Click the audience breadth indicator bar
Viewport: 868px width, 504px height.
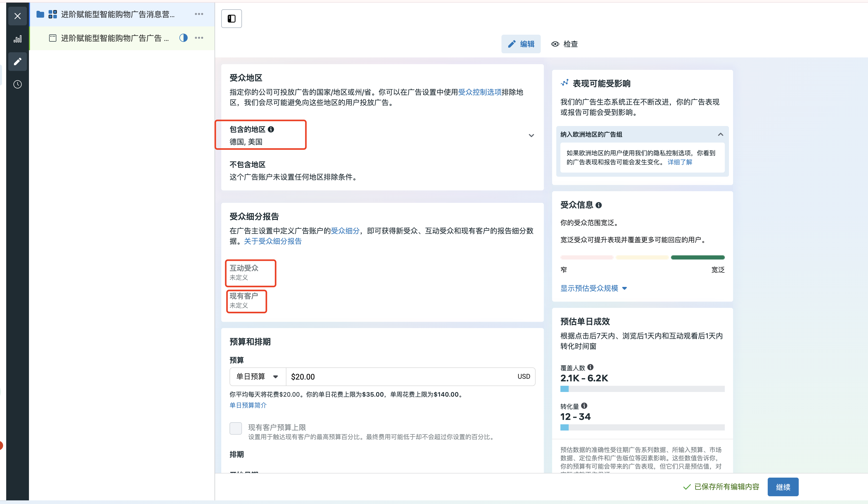[642, 257]
